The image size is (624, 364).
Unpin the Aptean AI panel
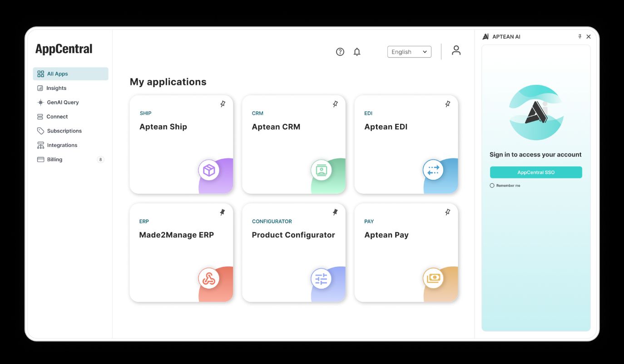tap(579, 36)
